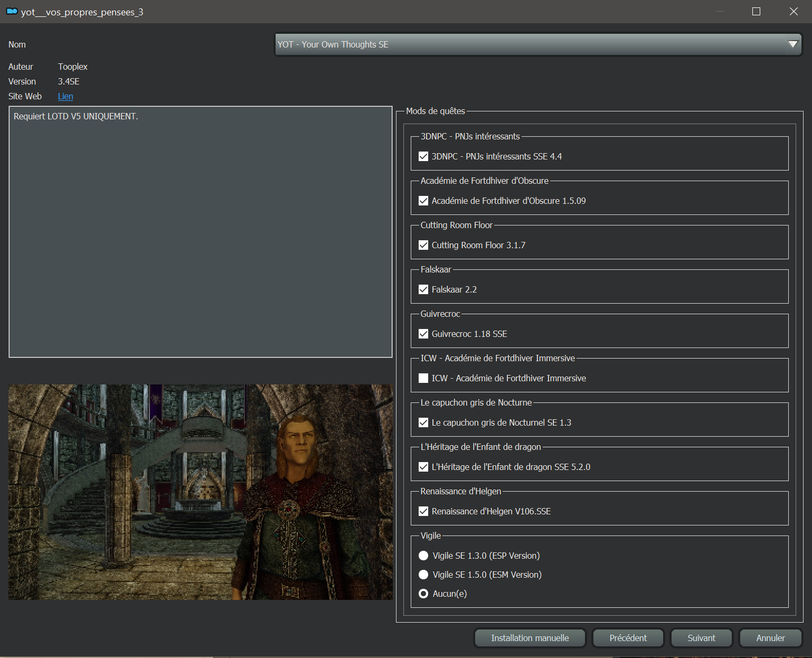
Task: Uncheck Le capuchon gris de Nocturnel SE 1.3
Action: pyautogui.click(x=423, y=422)
